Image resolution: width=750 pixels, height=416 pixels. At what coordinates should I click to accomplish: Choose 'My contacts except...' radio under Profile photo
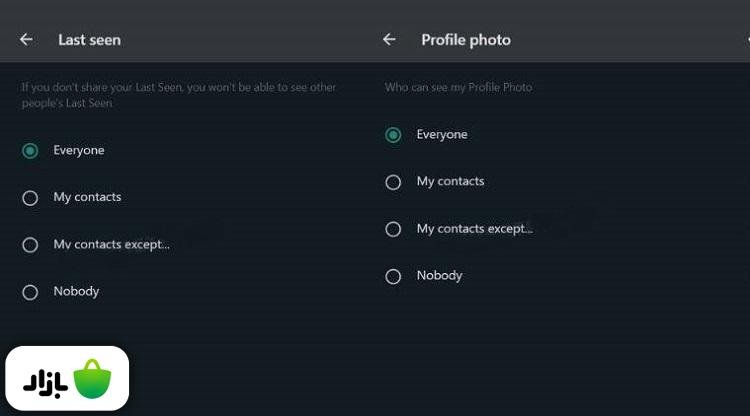tap(393, 229)
